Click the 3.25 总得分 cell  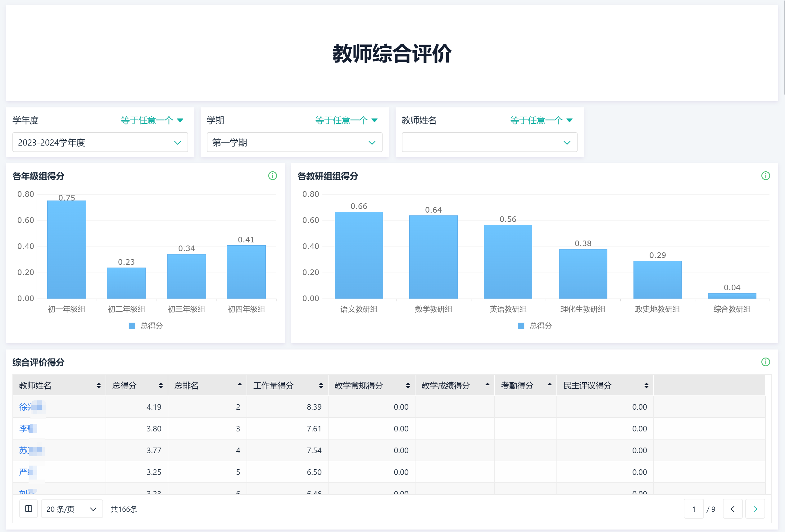[x=137, y=472]
